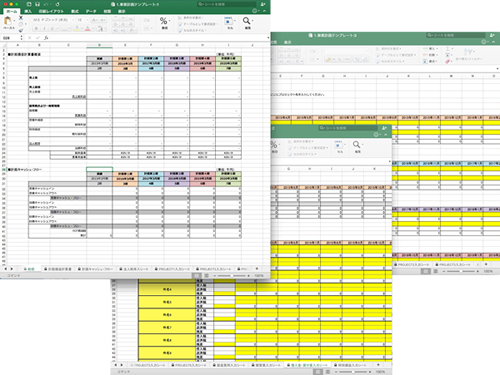Adjust the zoom slider in status bar
The width and height of the screenshot is (500, 375).
click(231, 276)
